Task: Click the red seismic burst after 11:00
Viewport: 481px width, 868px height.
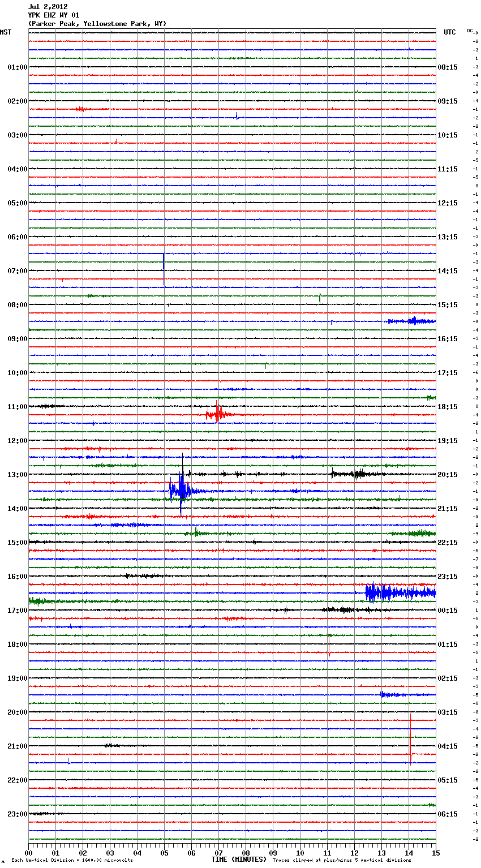Action: click(218, 414)
